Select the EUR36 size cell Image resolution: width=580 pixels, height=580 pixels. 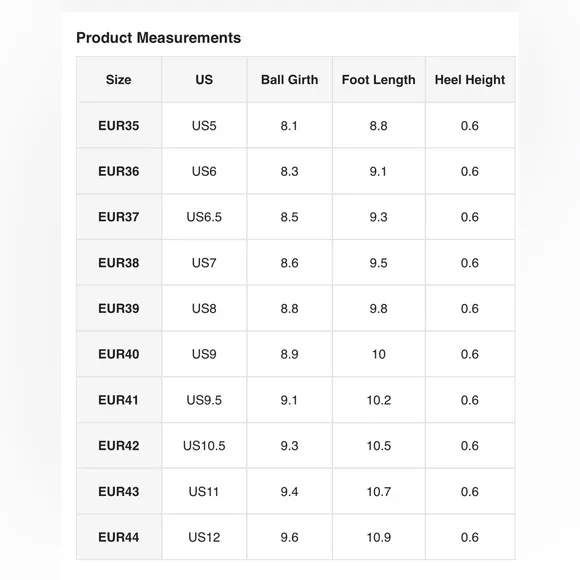pos(119,171)
